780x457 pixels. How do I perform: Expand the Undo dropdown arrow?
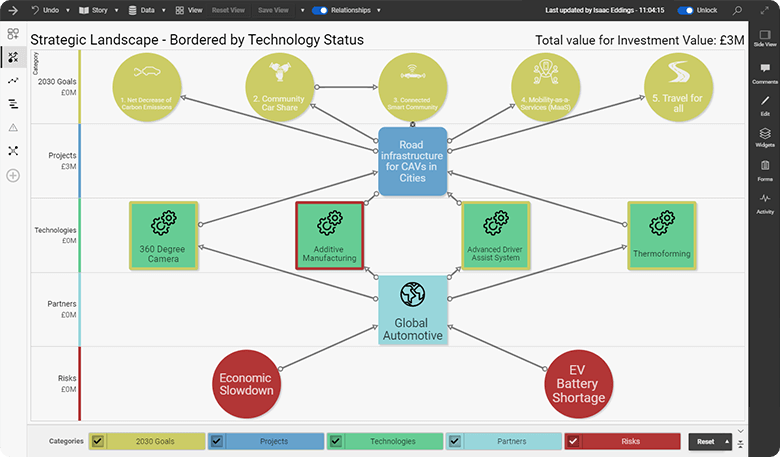pos(66,10)
